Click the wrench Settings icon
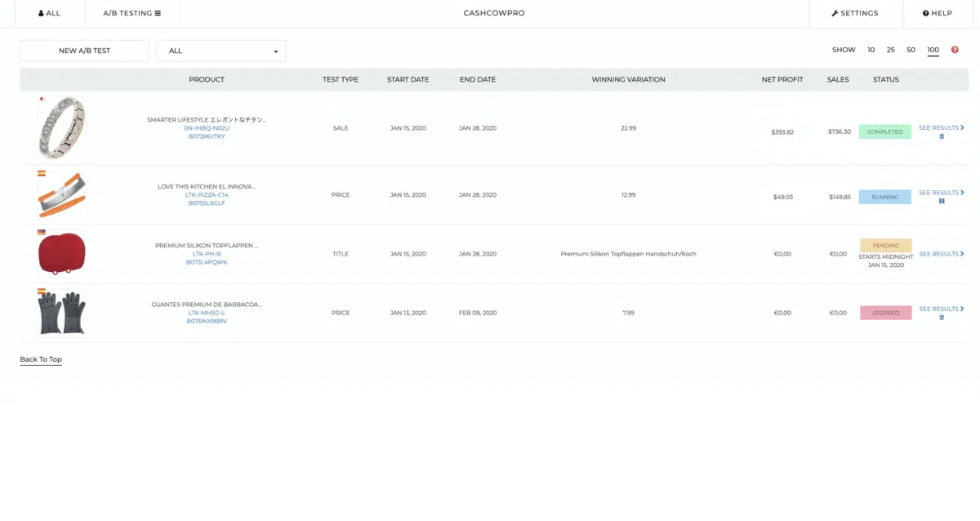Viewport: 980px width, 521px height. (835, 14)
